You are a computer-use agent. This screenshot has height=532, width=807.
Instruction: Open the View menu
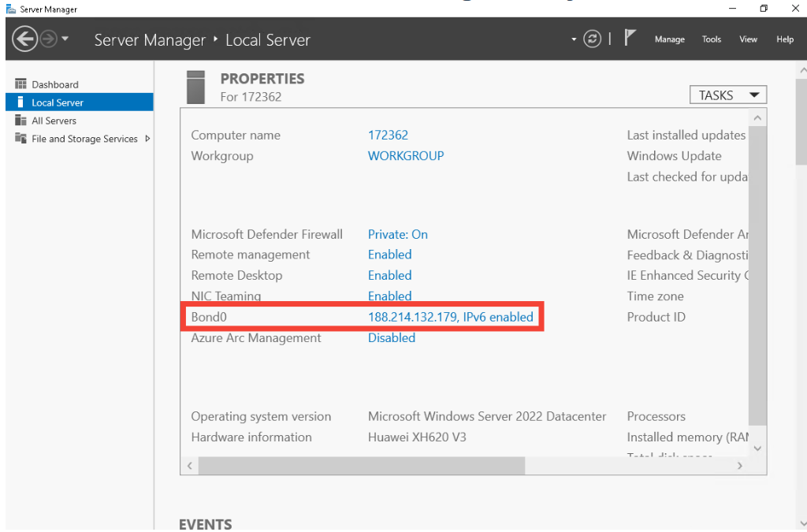pyautogui.click(x=748, y=39)
